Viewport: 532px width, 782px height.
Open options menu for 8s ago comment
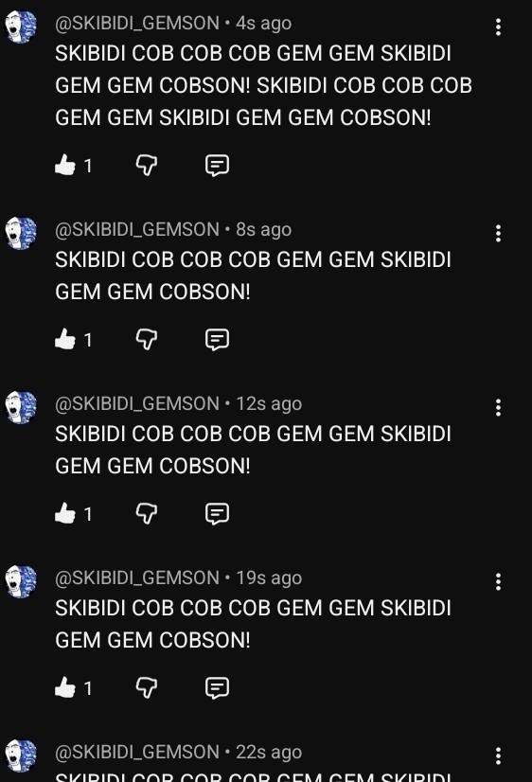pyautogui.click(x=498, y=234)
